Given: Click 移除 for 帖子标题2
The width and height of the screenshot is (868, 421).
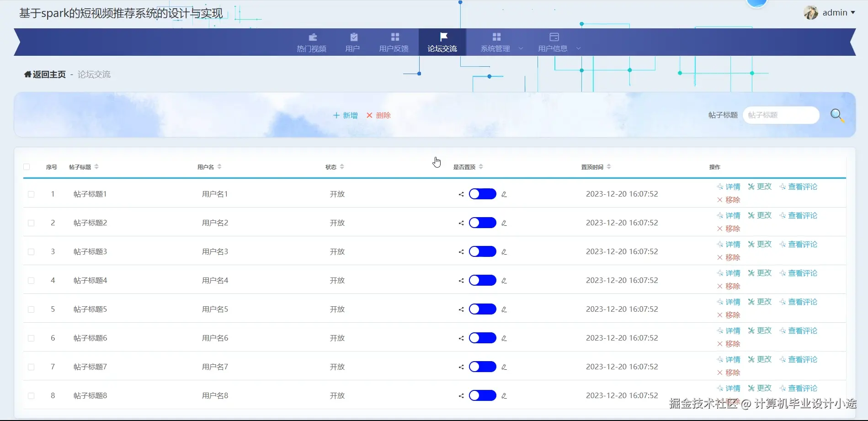Looking at the screenshot, I should click(729, 229).
